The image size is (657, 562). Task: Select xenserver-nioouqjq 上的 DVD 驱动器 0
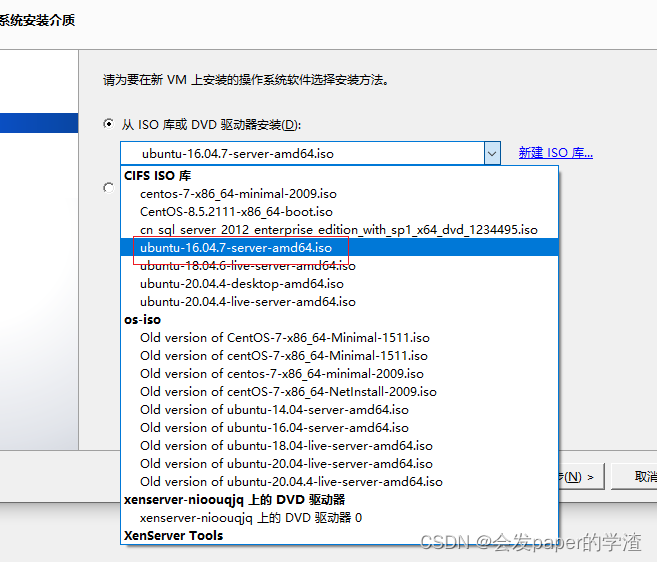pyautogui.click(x=339, y=518)
